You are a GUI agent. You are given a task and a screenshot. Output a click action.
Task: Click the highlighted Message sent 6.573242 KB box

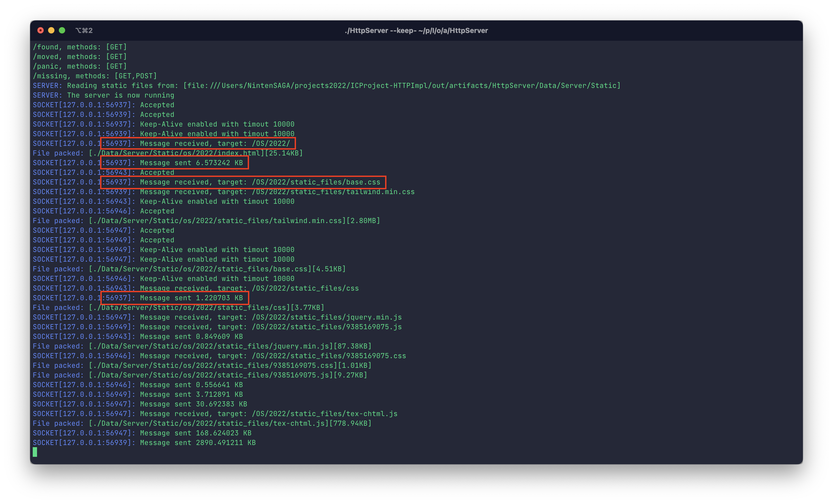(174, 163)
